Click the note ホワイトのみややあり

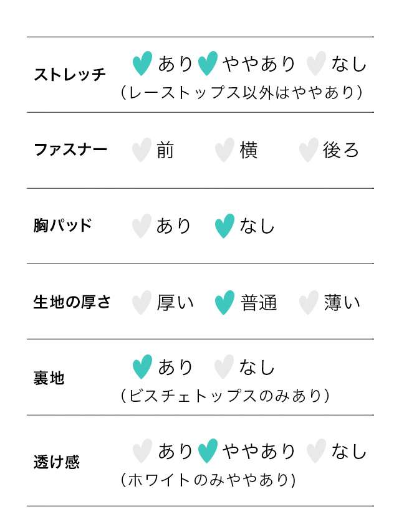click(208, 480)
